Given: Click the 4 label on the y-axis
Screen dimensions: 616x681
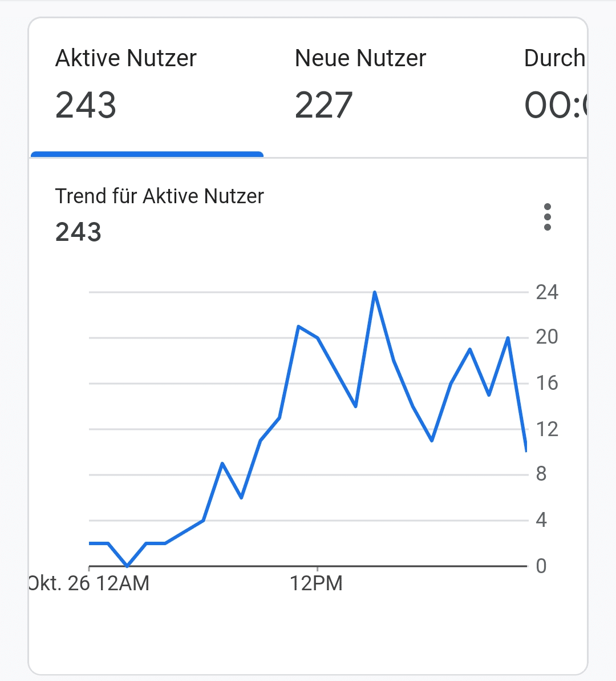Looking at the screenshot, I should pos(541,520).
